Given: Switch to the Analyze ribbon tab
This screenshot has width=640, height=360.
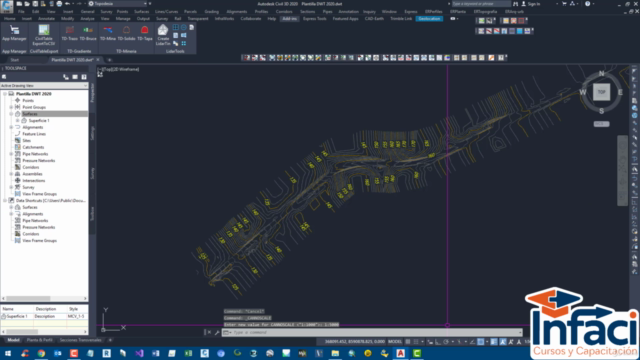Looking at the screenshot, I should pos(87,18).
